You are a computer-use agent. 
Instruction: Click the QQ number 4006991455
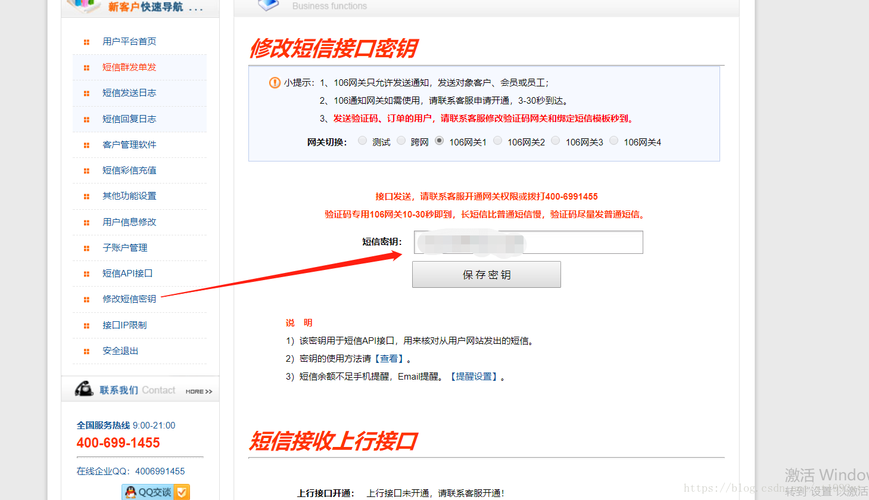tap(160, 471)
